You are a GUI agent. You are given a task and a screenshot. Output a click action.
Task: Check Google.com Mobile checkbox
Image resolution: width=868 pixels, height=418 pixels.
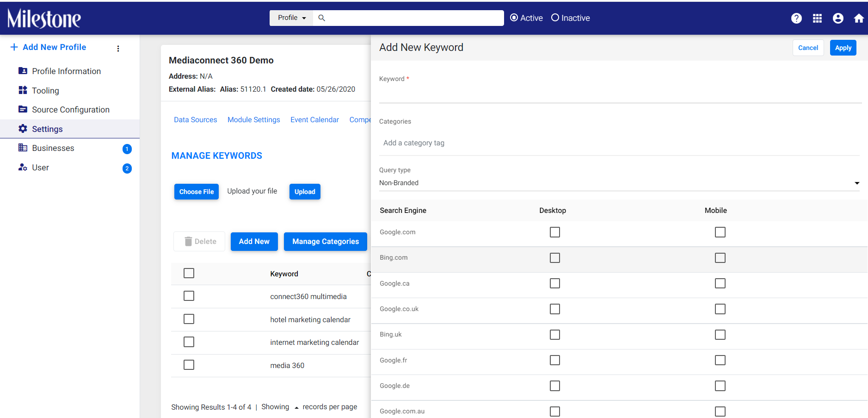tap(720, 232)
